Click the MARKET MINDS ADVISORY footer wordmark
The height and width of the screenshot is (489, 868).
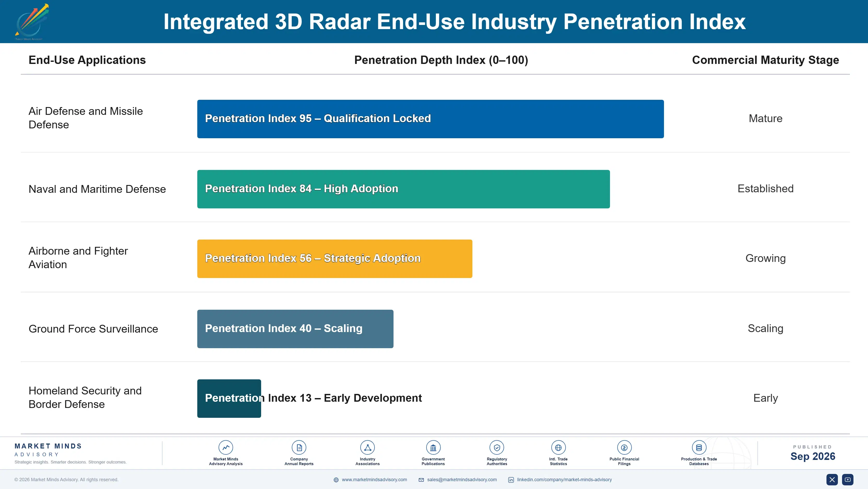pos(48,450)
